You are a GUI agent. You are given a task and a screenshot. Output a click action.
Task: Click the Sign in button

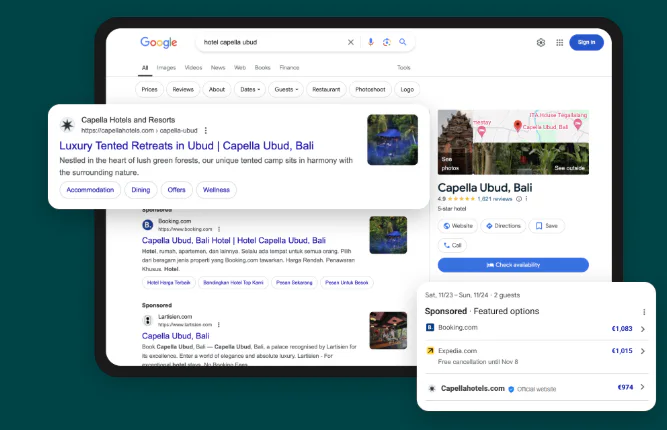(586, 42)
